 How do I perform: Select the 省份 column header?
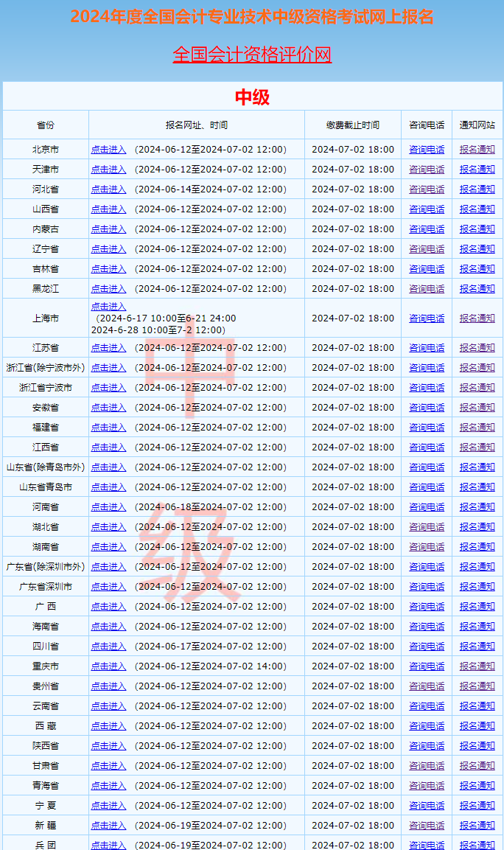(46, 125)
